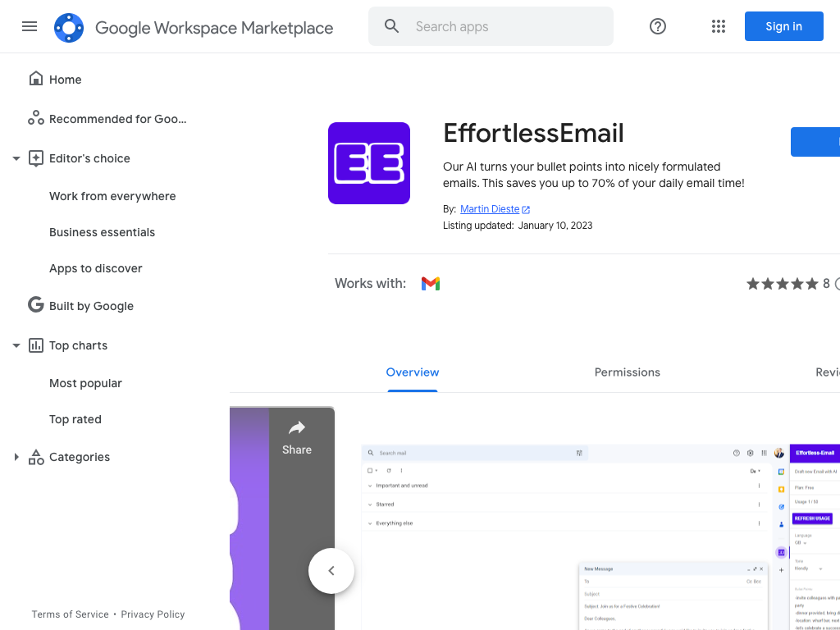Click the Gmail screenshot preview image
The image size is (840, 630).
600,536
